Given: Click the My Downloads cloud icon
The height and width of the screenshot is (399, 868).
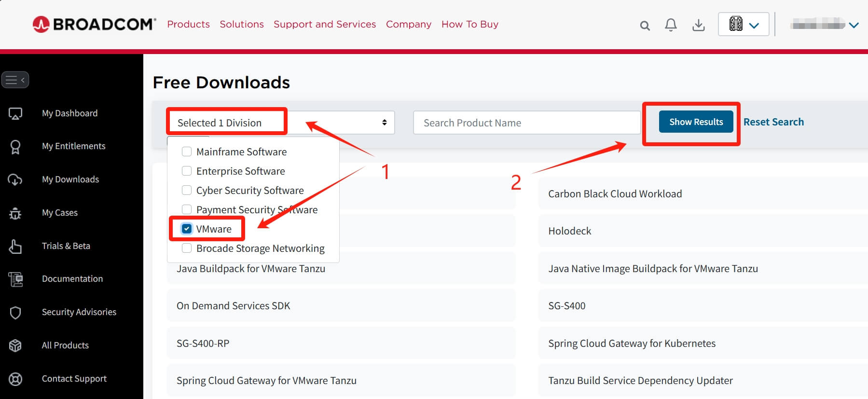Looking at the screenshot, I should pyautogui.click(x=15, y=179).
